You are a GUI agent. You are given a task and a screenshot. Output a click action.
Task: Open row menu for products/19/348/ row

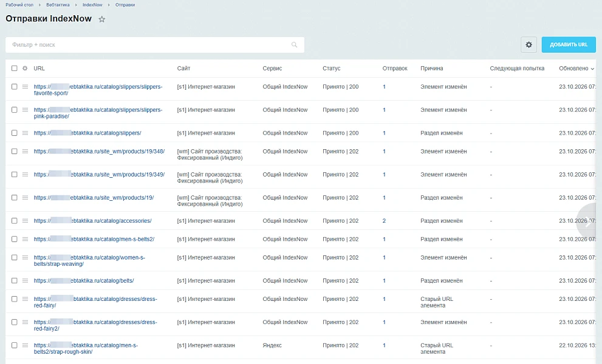click(25, 152)
